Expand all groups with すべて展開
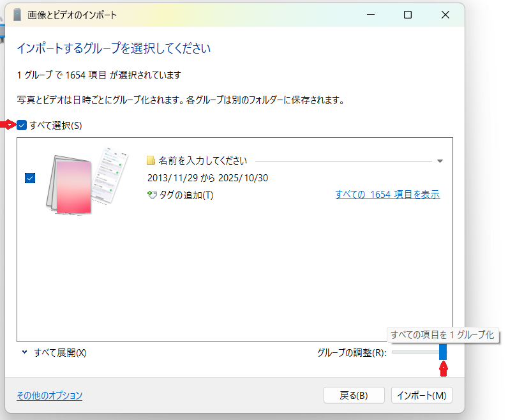 [x=60, y=352]
